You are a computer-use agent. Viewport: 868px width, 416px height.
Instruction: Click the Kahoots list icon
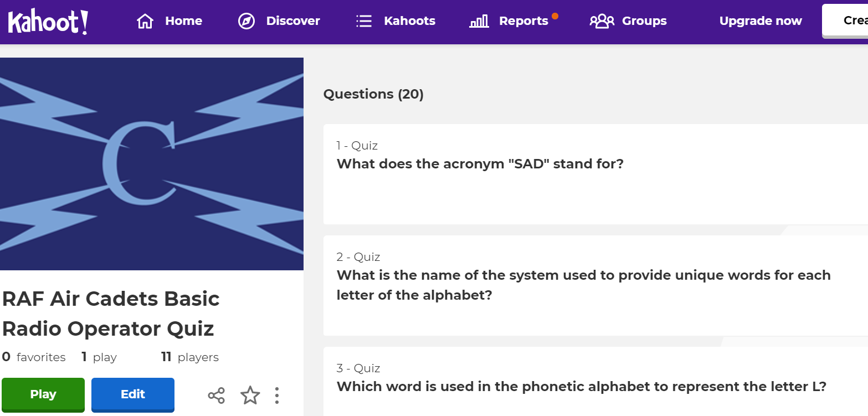364,21
